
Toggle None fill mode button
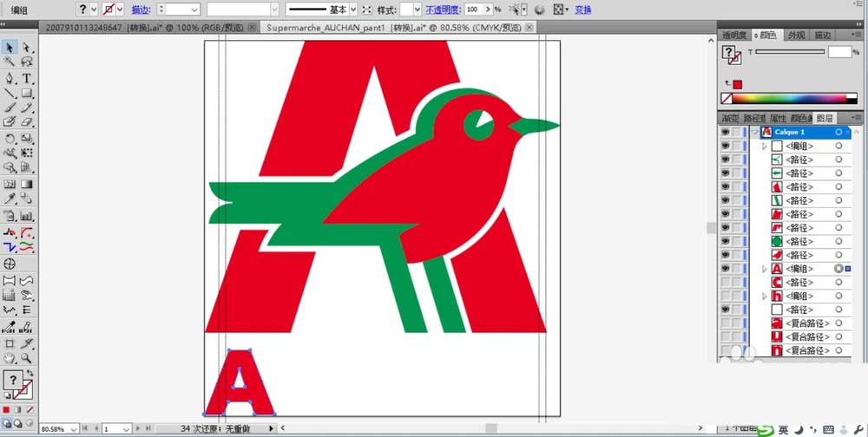coord(30,410)
